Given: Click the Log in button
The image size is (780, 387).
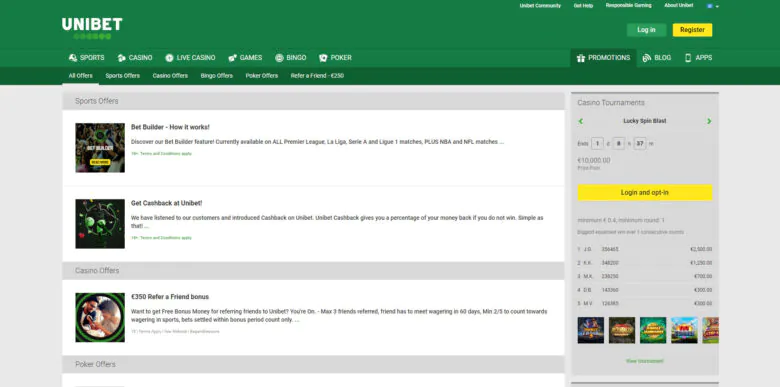Looking at the screenshot, I should click(646, 30).
